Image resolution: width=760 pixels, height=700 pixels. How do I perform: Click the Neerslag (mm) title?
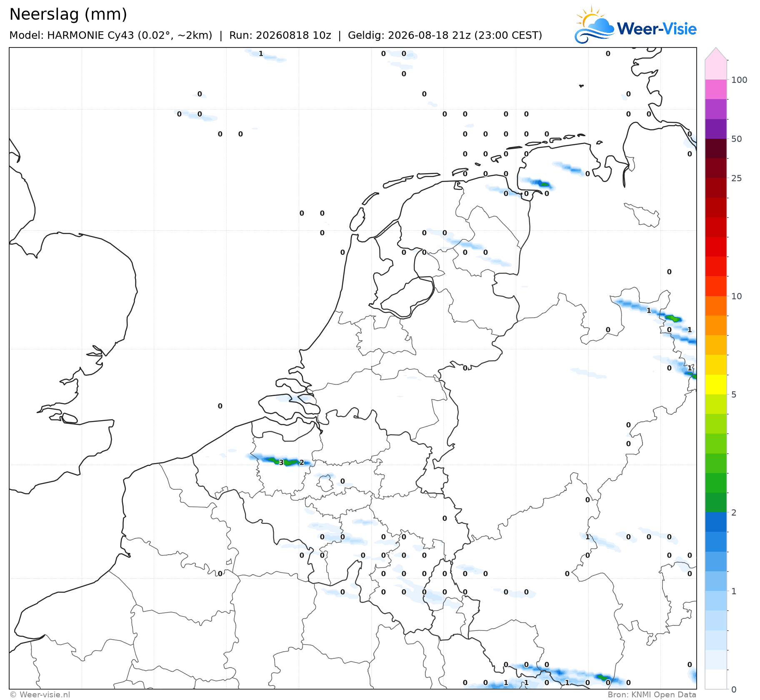pos(68,14)
